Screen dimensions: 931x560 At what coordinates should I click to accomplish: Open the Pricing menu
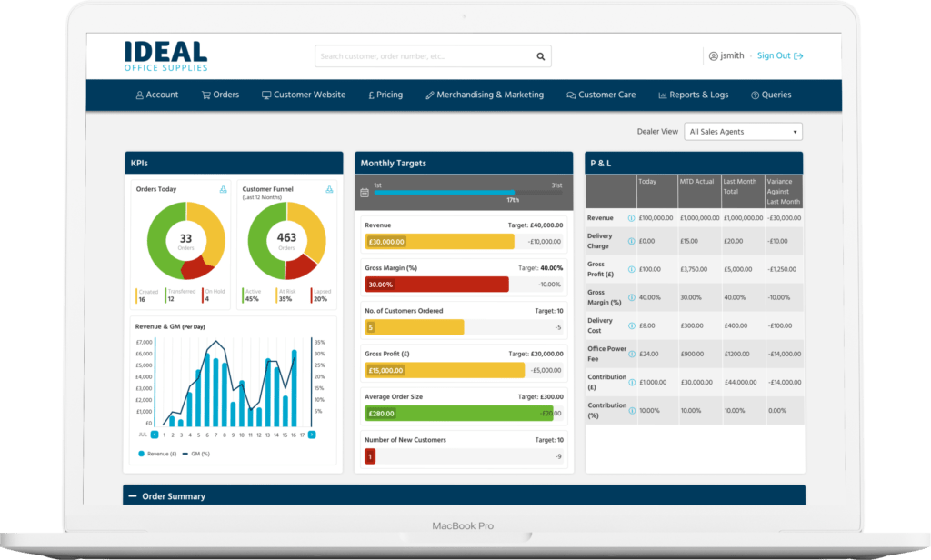385,95
